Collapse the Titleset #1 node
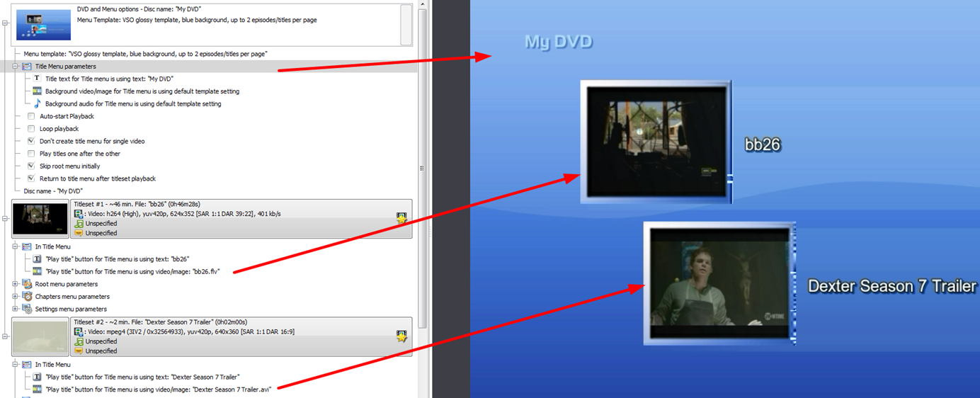The width and height of the screenshot is (980, 398). [x=5, y=218]
